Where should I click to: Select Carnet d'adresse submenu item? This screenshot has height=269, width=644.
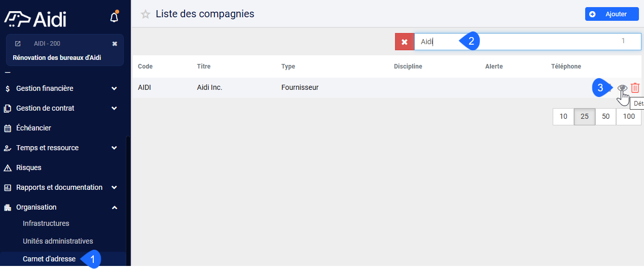pos(49,259)
